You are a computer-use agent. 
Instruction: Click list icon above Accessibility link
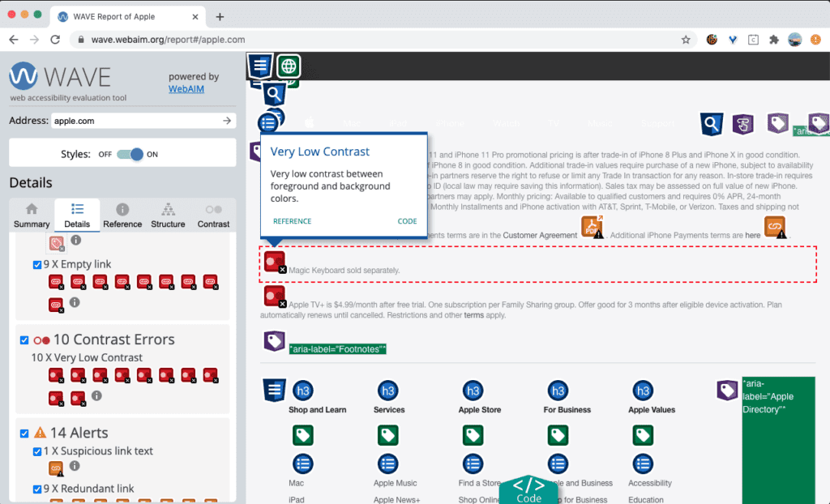[643, 464]
